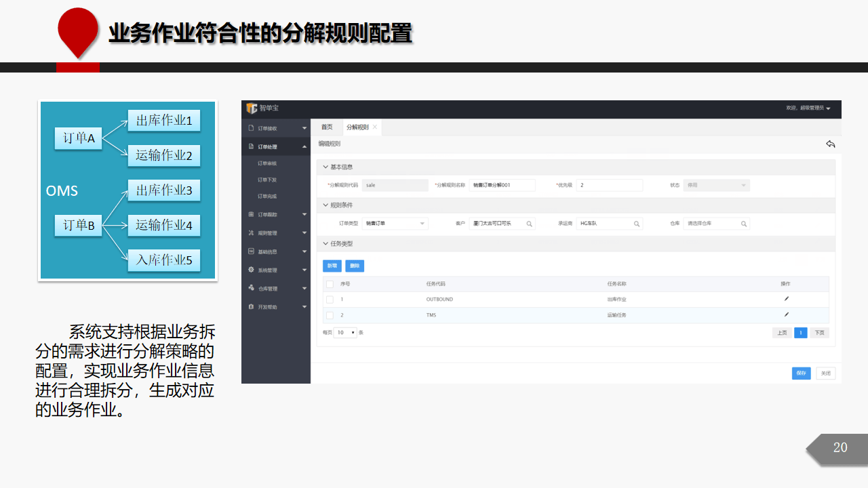868x488 pixels.
Task: Click the 承运商 field HG车队
Action: pyautogui.click(x=610, y=223)
